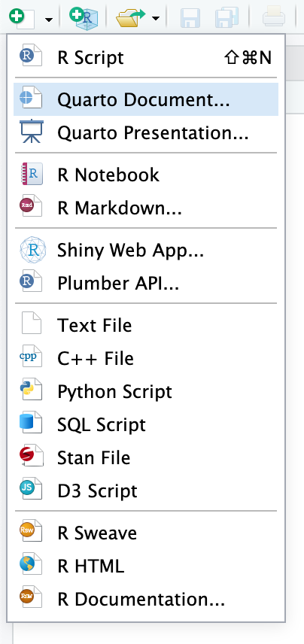
Task: Select Stan File menu entry
Action: click(146, 457)
